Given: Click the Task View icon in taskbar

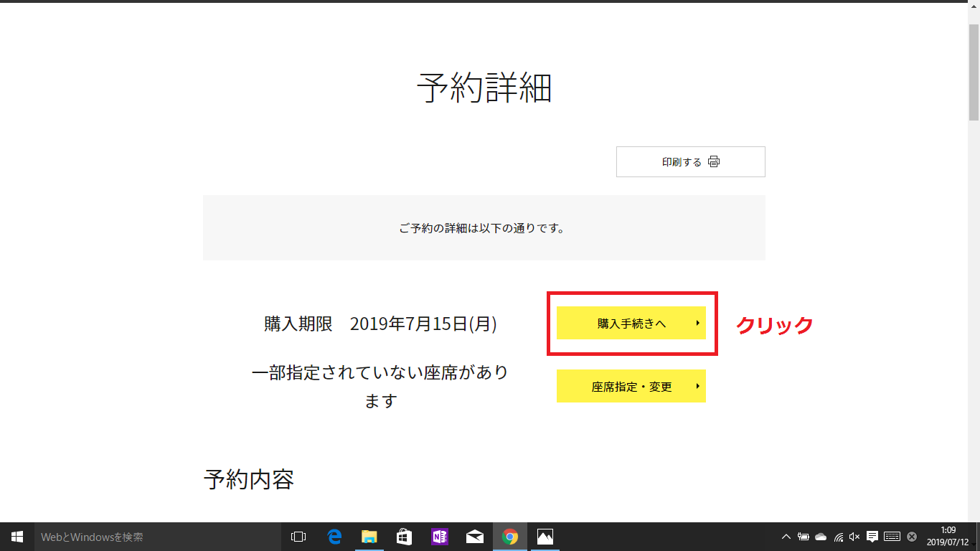Looking at the screenshot, I should tap(298, 537).
